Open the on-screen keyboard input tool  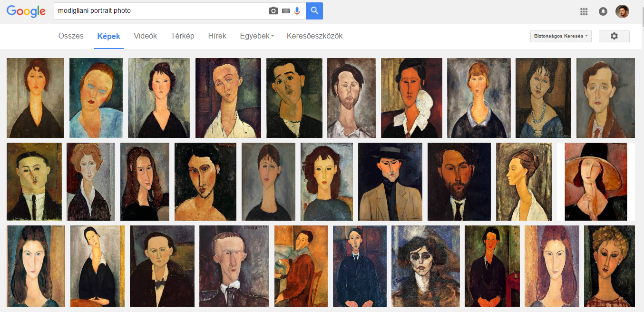point(286,11)
